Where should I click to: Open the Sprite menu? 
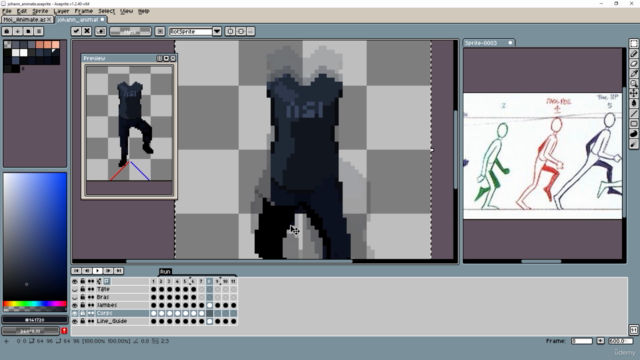click(x=40, y=11)
